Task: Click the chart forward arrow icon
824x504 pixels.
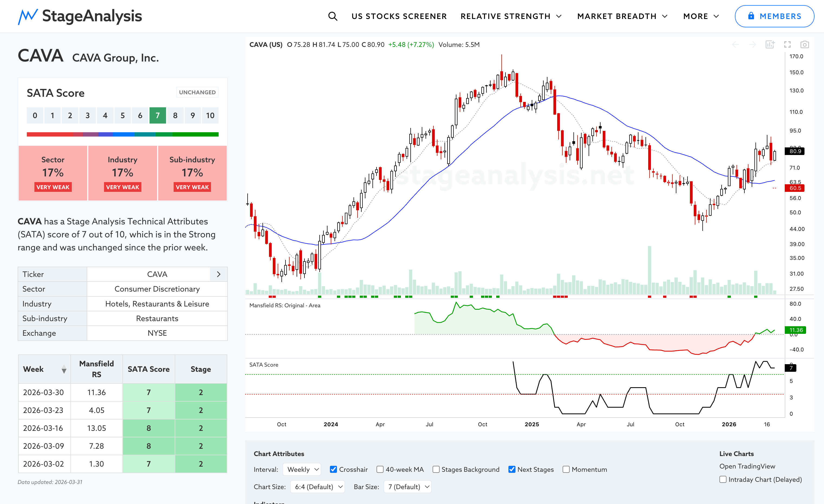Action: pyautogui.click(x=752, y=44)
